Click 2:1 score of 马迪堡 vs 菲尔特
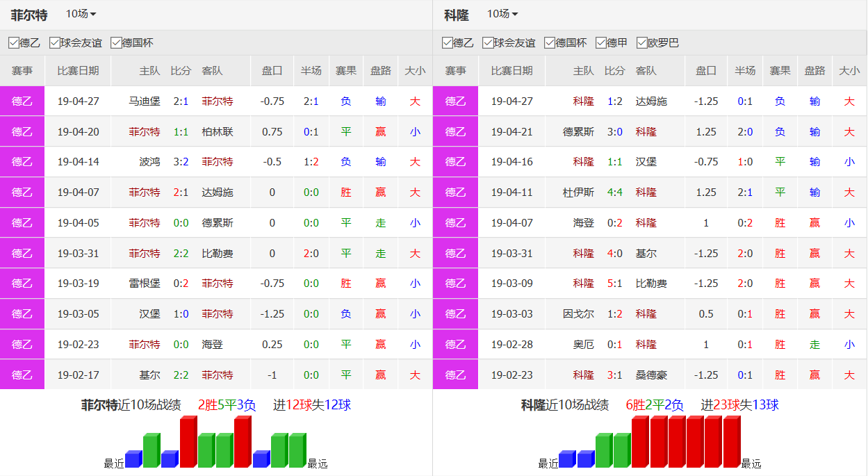Screen dimensions: 868x476 tap(181, 101)
